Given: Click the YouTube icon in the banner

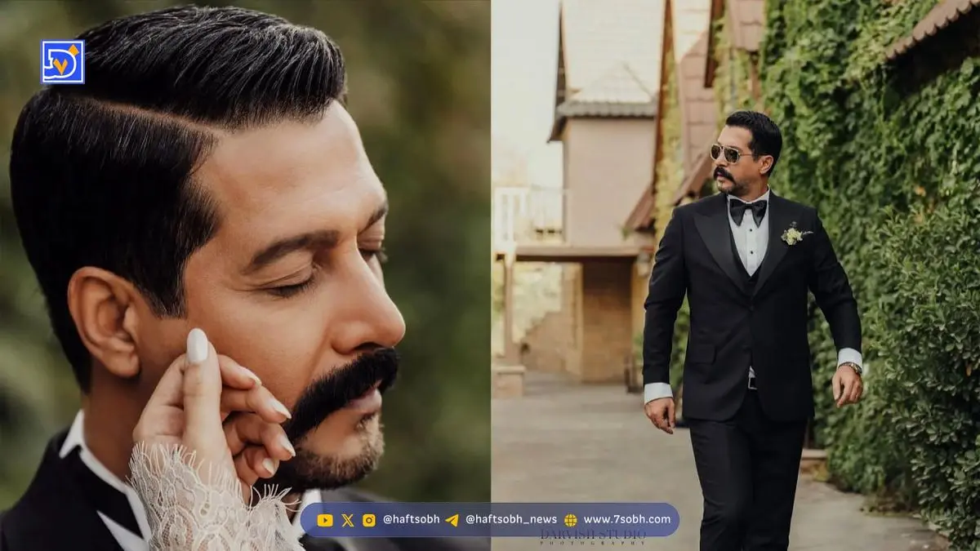Looking at the screenshot, I should tap(325, 520).
